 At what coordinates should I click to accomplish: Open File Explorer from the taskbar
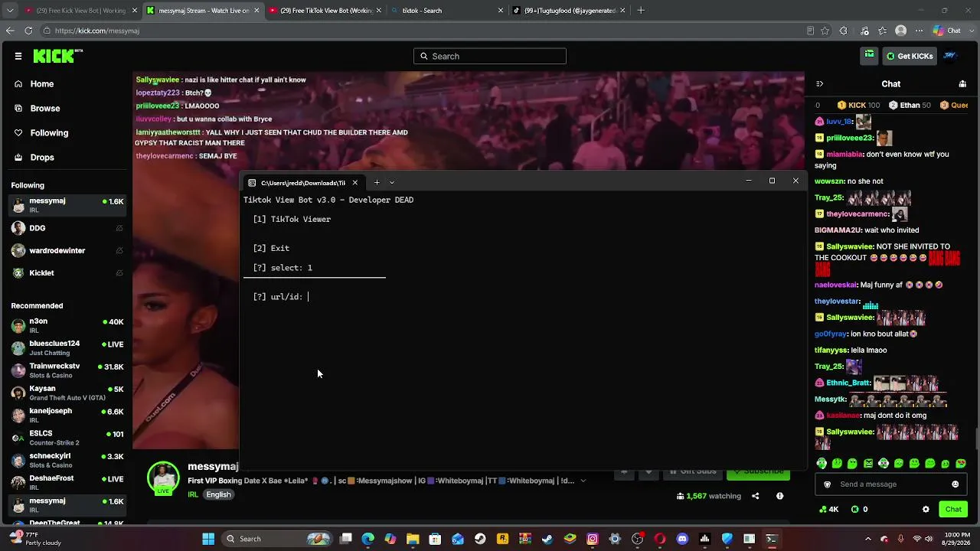(413, 539)
